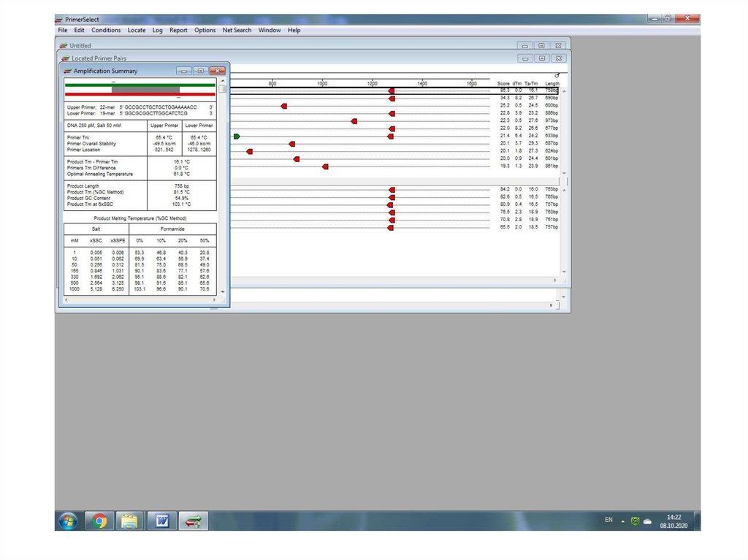Open the Log menu
The width and height of the screenshot is (748, 560).
coord(158,30)
